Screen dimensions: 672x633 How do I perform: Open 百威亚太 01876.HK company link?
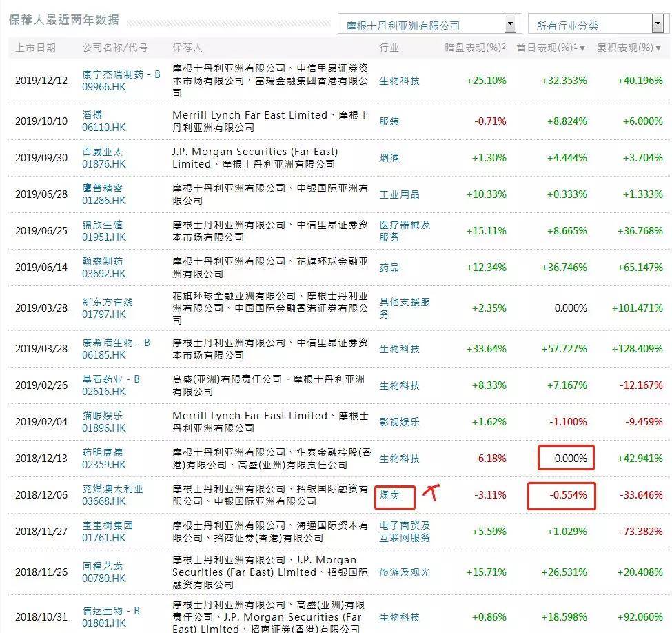pyautogui.click(x=103, y=158)
